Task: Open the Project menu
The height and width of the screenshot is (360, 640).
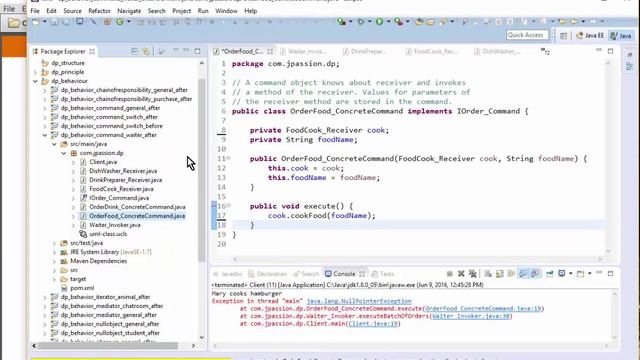Action: tap(181, 11)
